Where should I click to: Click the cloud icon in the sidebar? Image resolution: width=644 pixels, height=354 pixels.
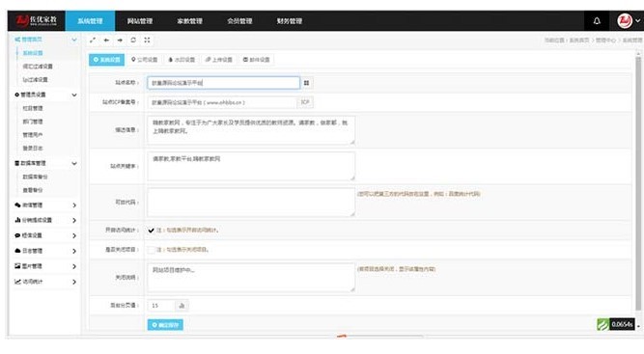tap(17, 251)
